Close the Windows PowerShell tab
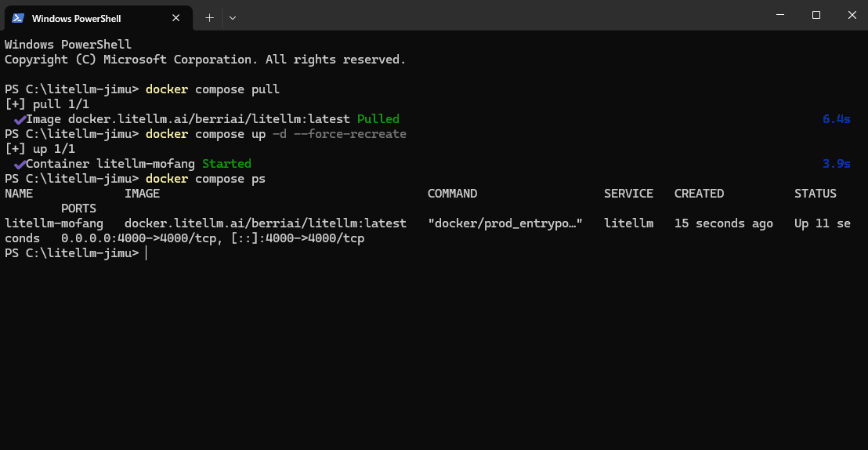This screenshot has height=450, width=868. tap(176, 18)
